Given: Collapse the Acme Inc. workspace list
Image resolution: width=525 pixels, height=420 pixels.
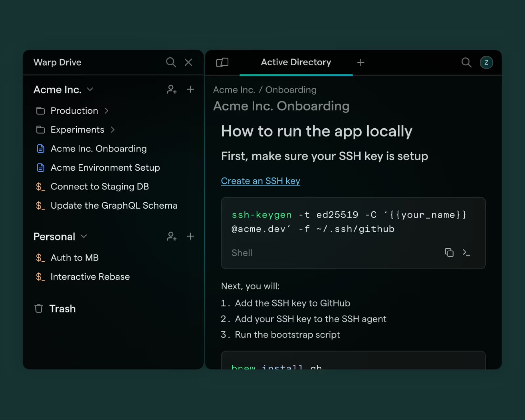Looking at the screenshot, I should [90, 89].
